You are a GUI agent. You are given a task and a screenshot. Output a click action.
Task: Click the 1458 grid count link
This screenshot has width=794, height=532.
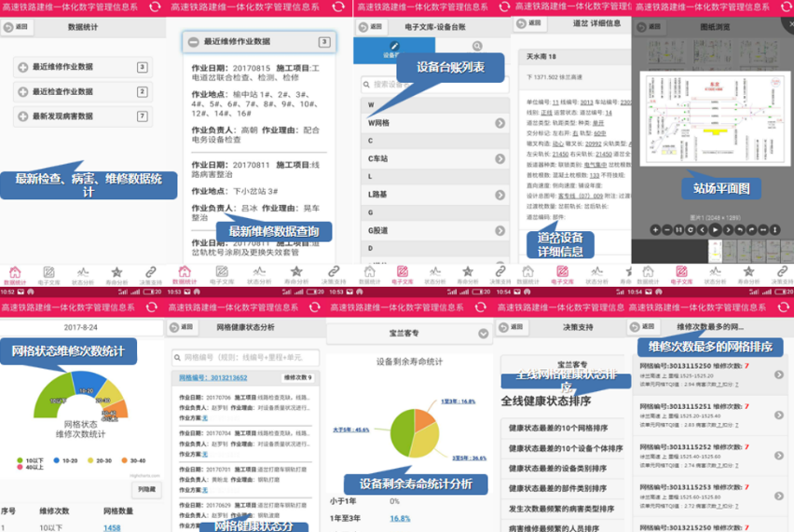click(112, 527)
